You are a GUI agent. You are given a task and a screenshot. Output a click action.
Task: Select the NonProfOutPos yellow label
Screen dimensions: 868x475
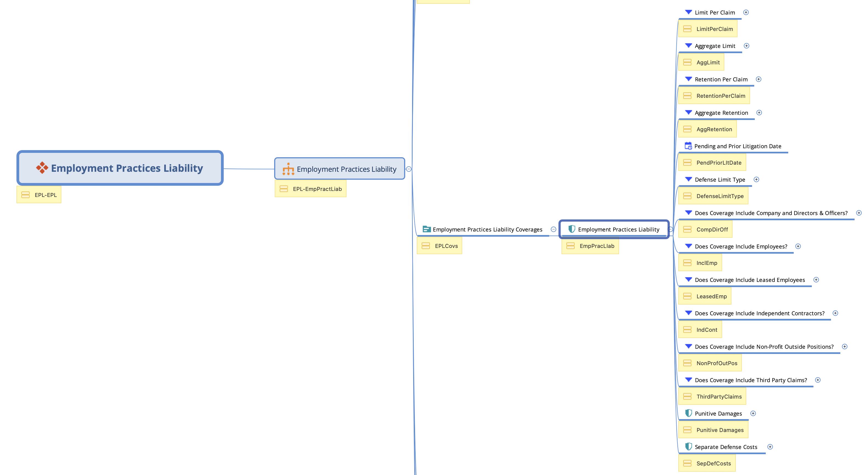716,363
